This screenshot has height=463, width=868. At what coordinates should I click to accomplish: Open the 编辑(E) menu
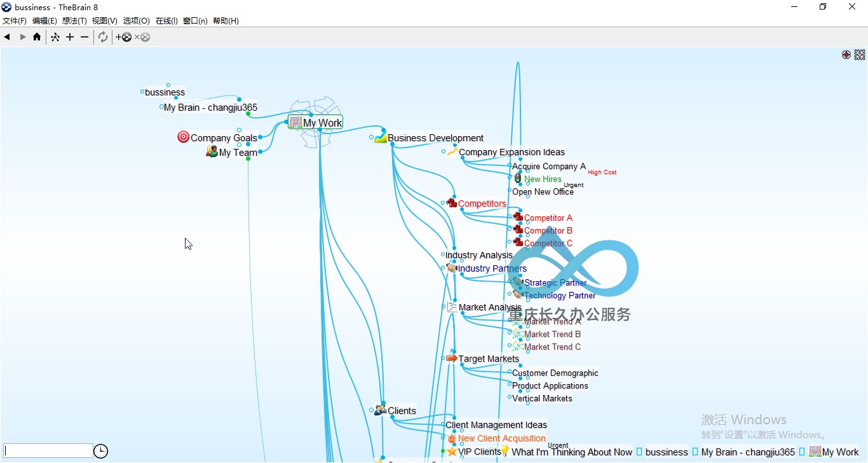coord(44,21)
